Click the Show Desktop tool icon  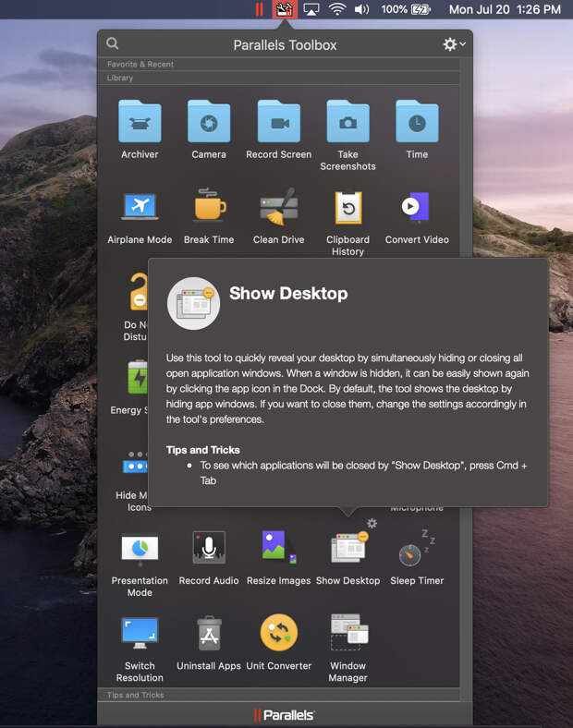coord(347,550)
